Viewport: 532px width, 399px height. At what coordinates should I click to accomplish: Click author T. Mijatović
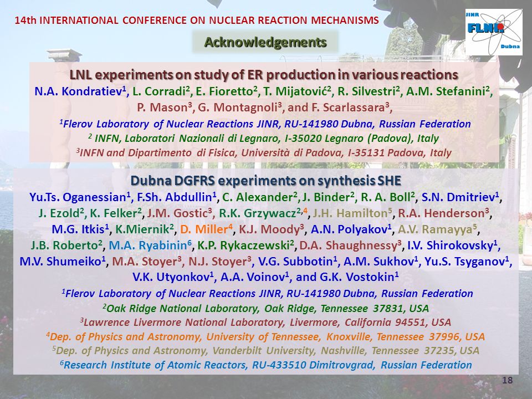click(297, 91)
